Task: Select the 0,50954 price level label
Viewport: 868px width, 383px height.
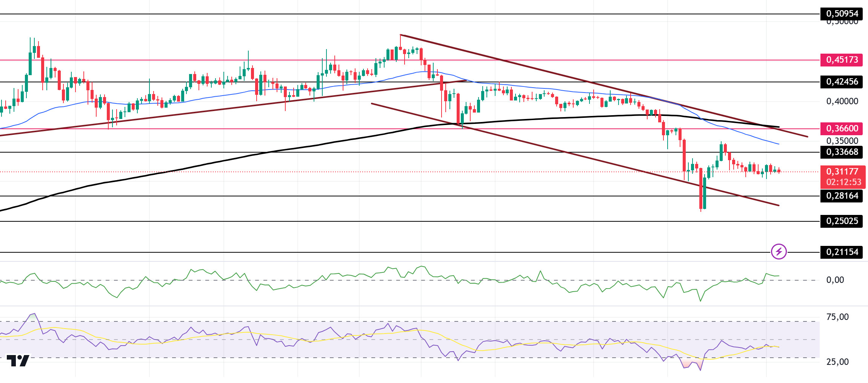Action: (842, 14)
